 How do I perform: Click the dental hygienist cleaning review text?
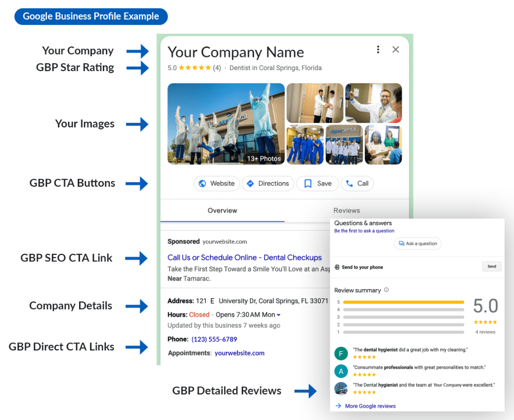(x=410, y=349)
